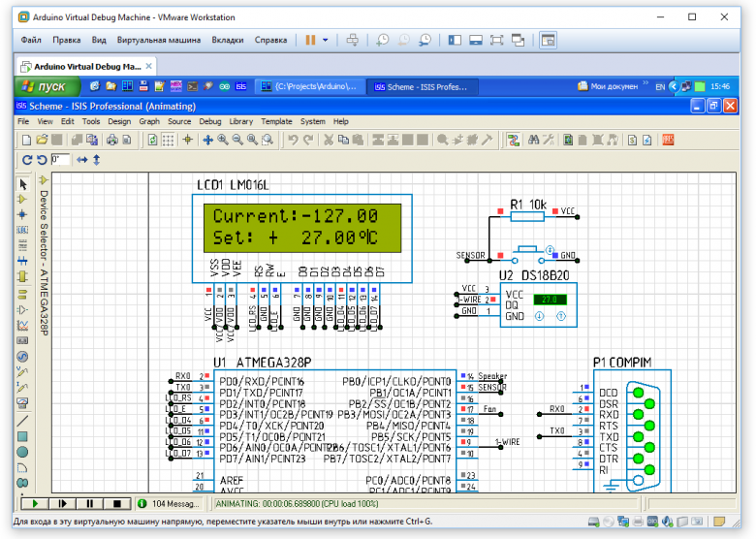Expand the XP taskbar quick-launch chevron
The height and width of the screenshot is (539, 756).
[x=646, y=83]
